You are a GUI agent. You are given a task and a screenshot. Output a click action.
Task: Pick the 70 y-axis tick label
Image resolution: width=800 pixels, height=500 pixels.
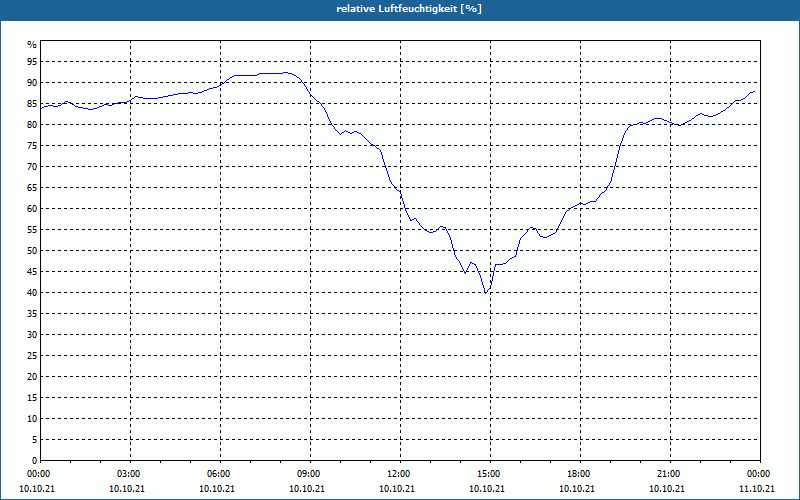[32, 167]
